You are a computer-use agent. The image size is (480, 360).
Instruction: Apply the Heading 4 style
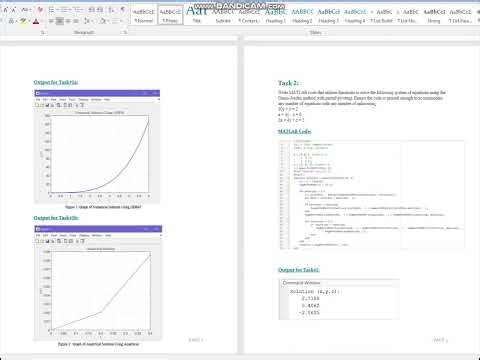point(355,15)
